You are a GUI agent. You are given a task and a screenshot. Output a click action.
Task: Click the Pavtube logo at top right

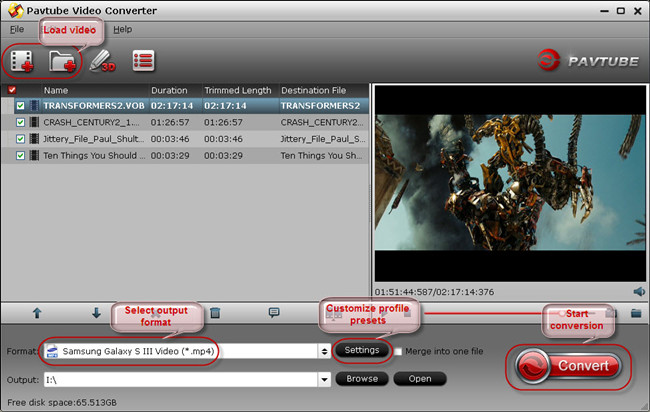click(588, 61)
